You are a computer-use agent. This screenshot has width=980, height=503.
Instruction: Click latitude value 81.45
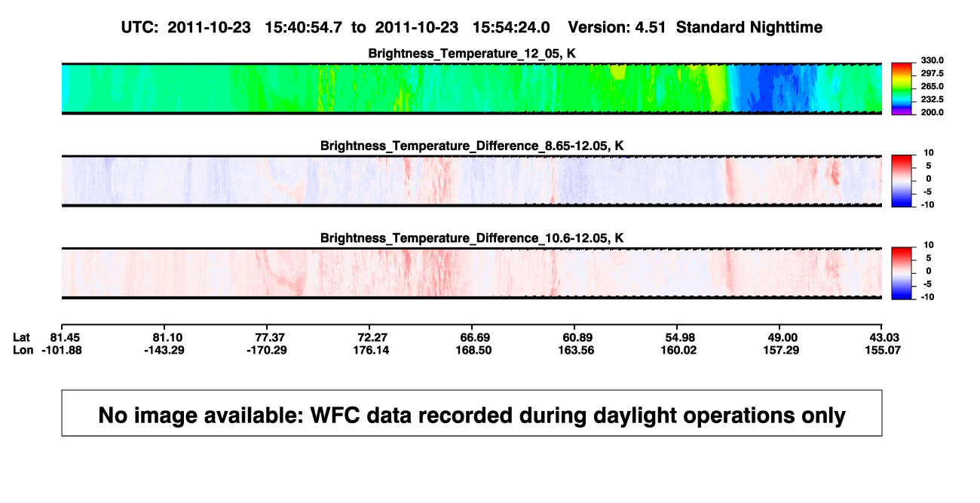pyautogui.click(x=63, y=336)
